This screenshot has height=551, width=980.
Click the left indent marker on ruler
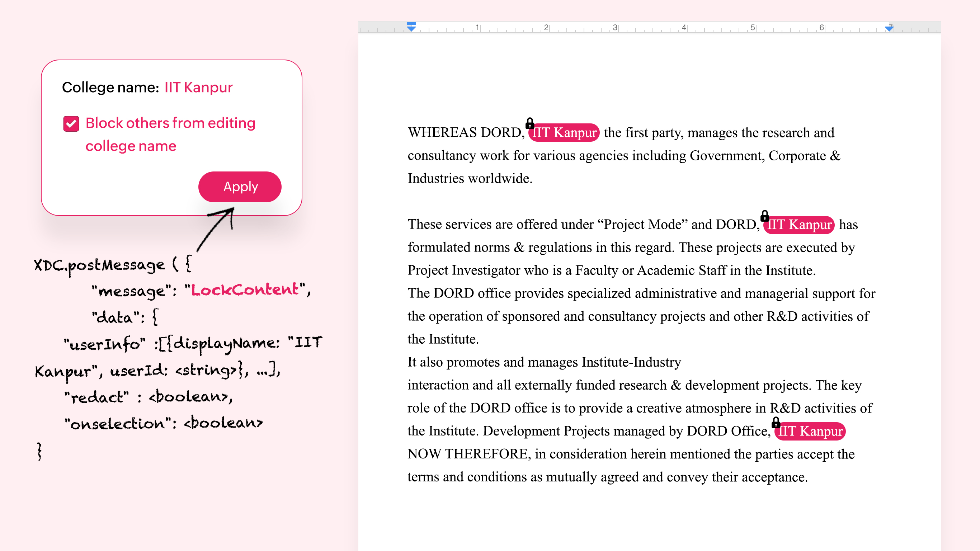pyautogui.click(x=411, y=27)
